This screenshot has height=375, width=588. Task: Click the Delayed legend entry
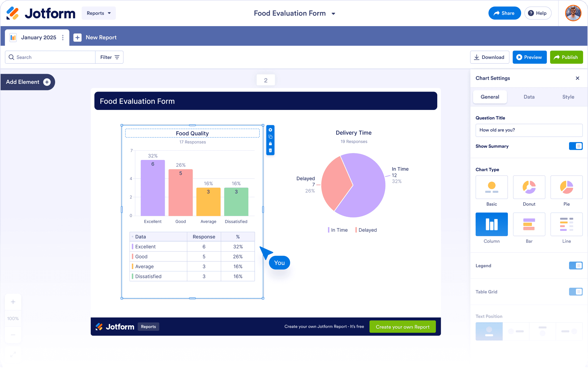click(x=366, y=230)
